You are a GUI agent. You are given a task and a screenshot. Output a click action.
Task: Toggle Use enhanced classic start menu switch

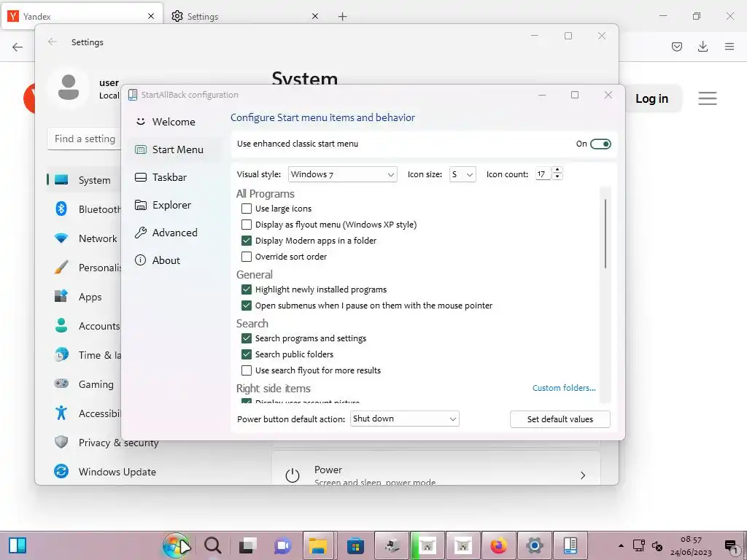point(600,144)
